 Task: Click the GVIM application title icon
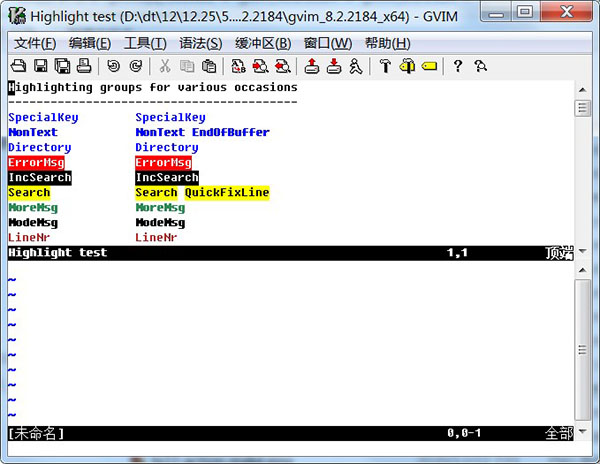click(17, 16)
